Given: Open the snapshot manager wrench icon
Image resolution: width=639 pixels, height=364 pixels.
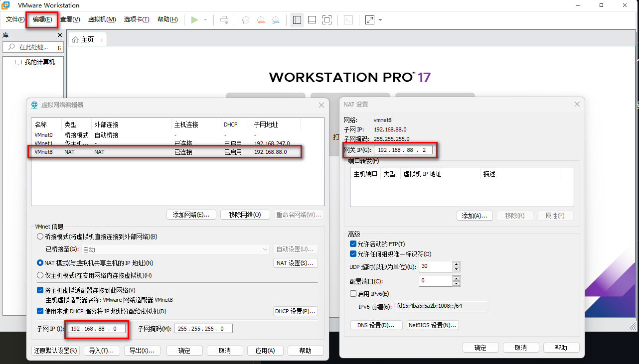Looking at the screenshot, I should tap(276, 20).
